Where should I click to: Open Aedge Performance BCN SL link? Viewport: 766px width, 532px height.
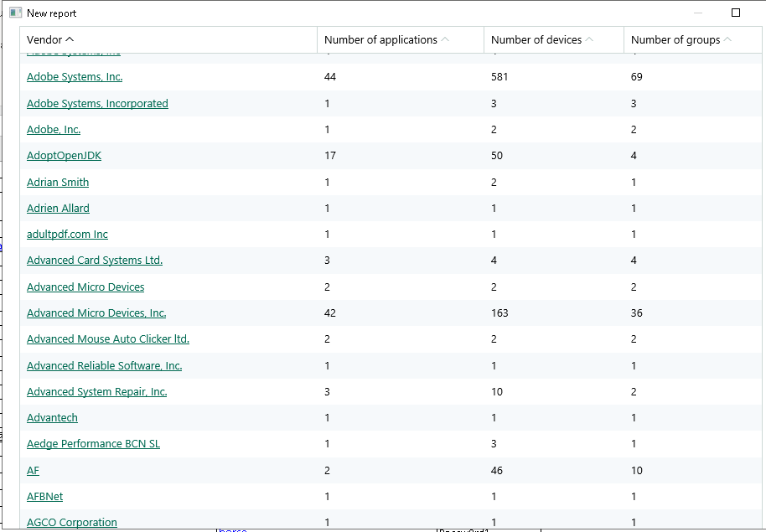[93, 443]
